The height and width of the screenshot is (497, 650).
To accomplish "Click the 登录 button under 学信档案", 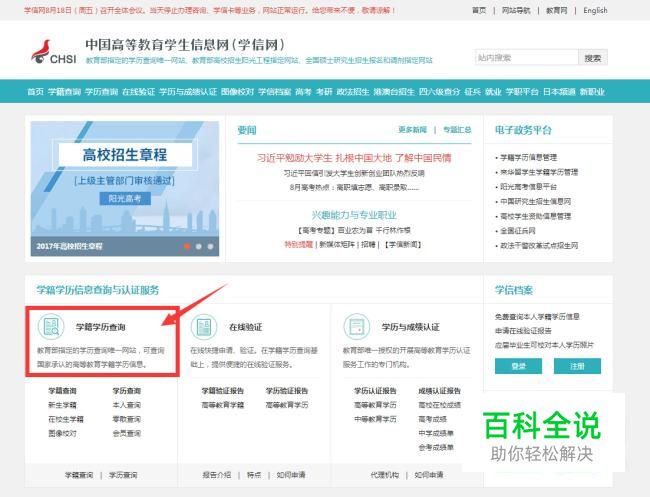I will click(518, 366).
